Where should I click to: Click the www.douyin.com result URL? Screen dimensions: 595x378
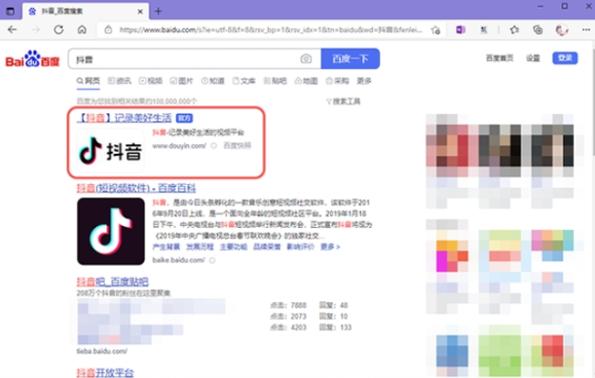coord(179,146)
